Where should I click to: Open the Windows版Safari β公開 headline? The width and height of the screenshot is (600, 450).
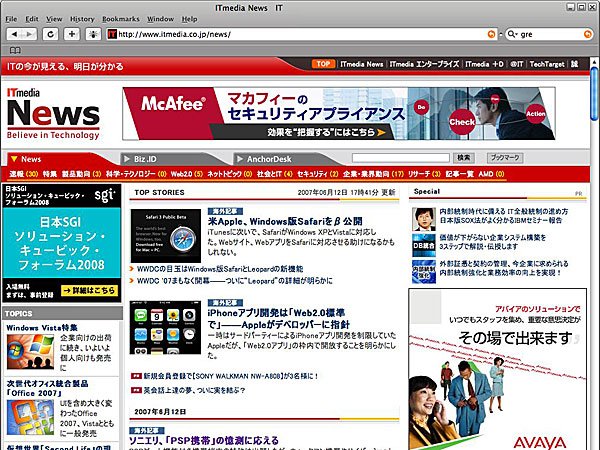pos(285,222)
